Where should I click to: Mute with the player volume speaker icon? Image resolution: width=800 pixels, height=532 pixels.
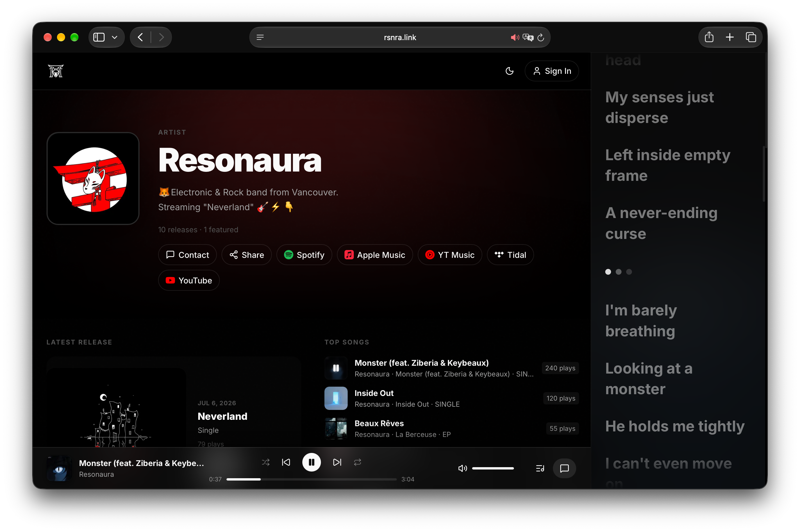(462, 468)
